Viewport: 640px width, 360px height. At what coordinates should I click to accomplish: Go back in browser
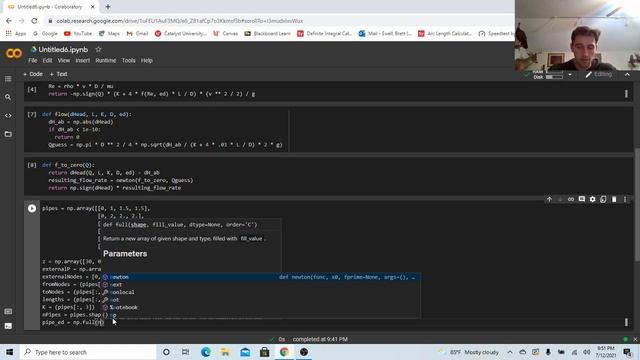[9, 21]
